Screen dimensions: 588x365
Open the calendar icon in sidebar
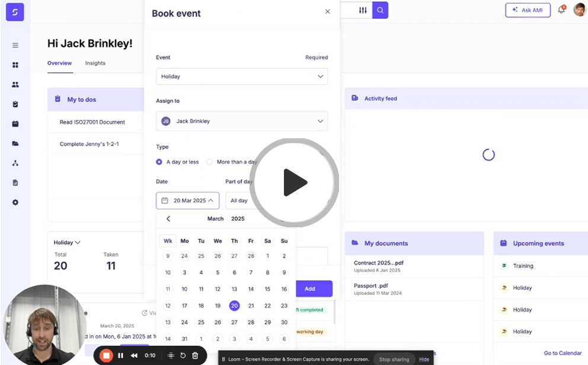15,123
